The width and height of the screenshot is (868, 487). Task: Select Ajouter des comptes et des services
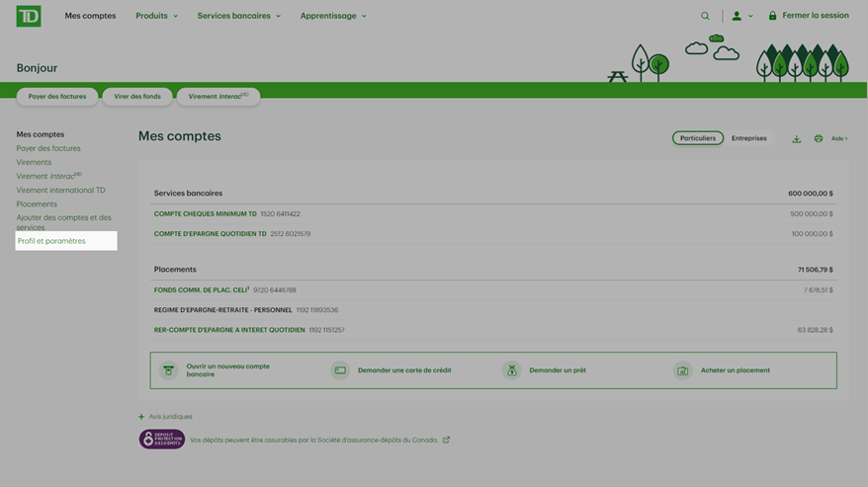63,222
